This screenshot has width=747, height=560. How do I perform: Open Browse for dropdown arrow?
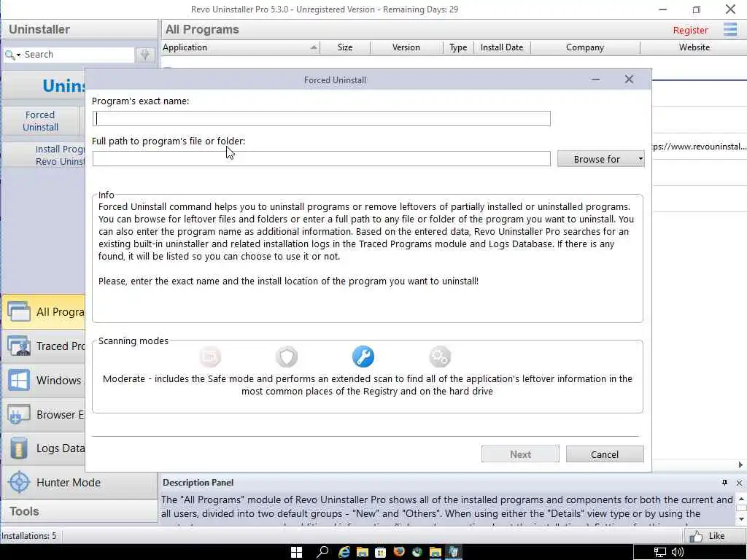(x=640, y=159)
